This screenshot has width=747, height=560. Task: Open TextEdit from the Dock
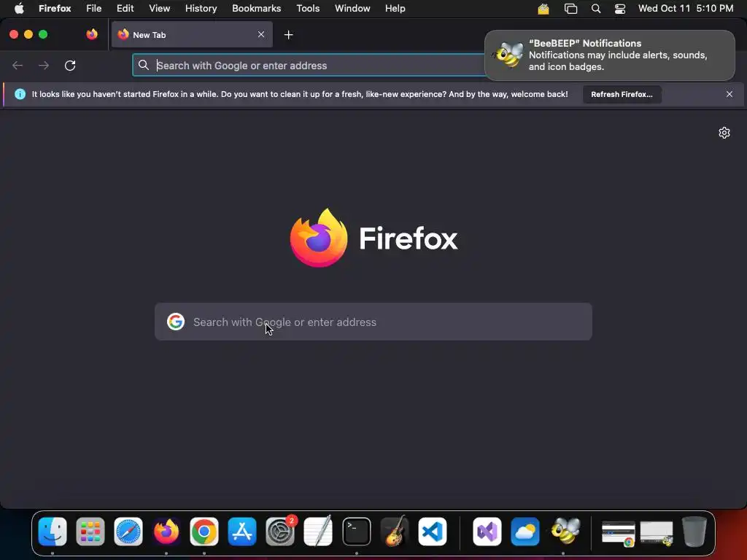coord(318,532)
